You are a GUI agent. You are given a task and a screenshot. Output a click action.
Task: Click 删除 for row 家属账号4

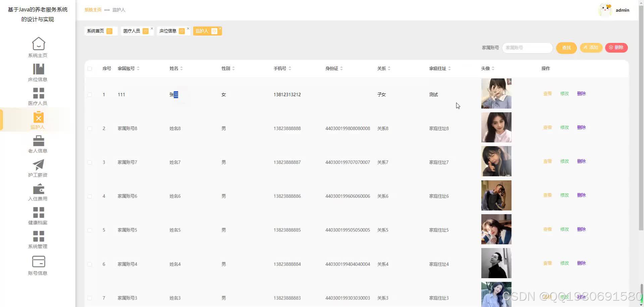point(582,263)
